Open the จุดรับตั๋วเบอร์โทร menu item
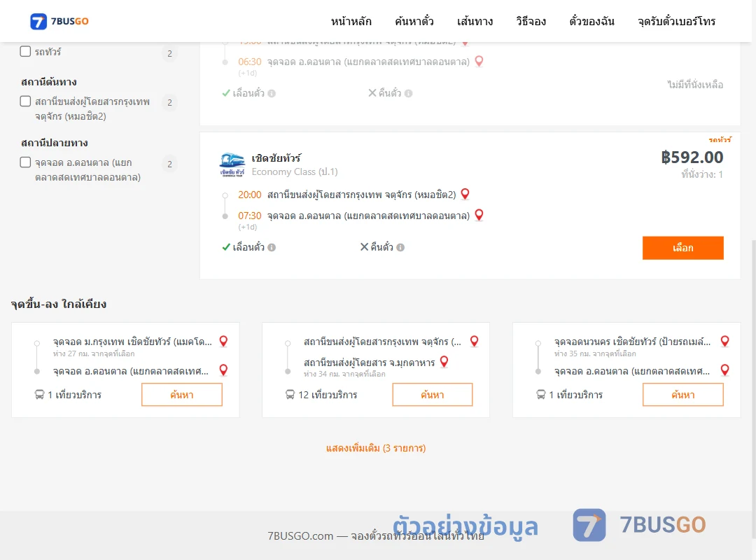Viewport: 756px width, 560px height. (676, 21)
